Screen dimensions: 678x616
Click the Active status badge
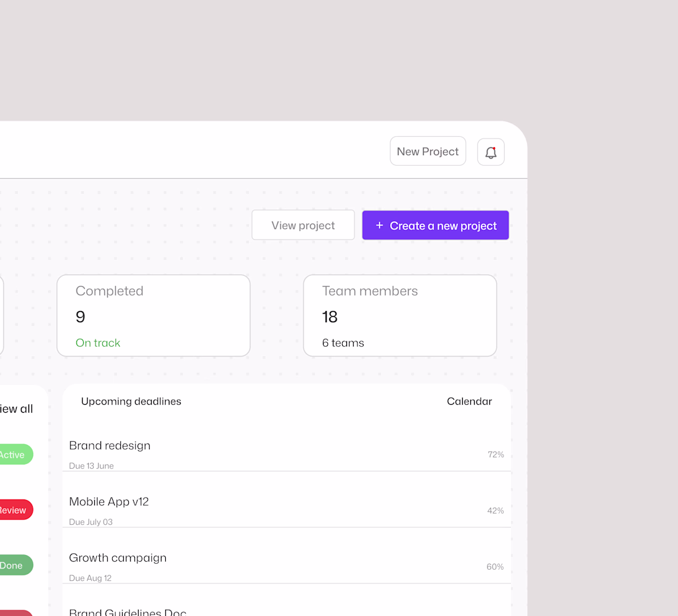(x=16, y=455)
